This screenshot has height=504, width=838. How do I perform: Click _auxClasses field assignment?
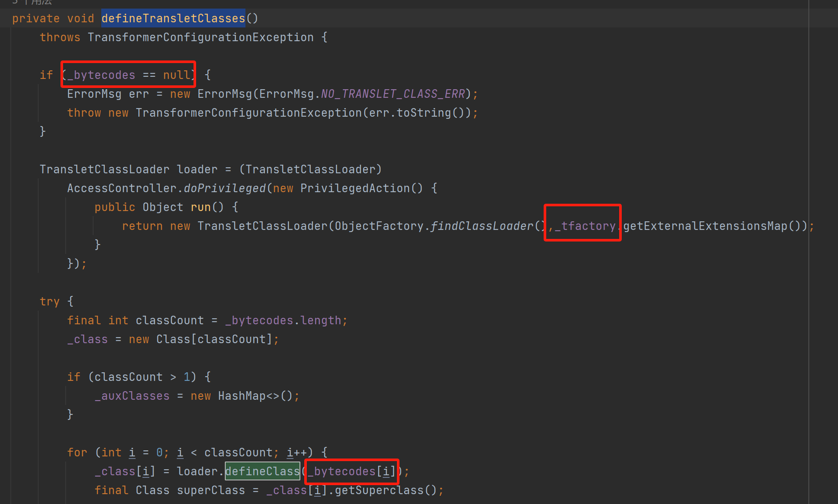(132, 396)
